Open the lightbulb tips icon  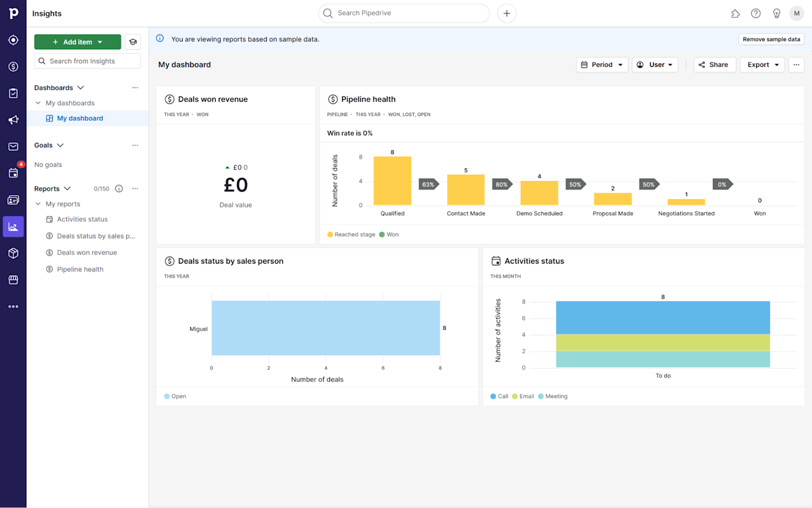[777, 13]
